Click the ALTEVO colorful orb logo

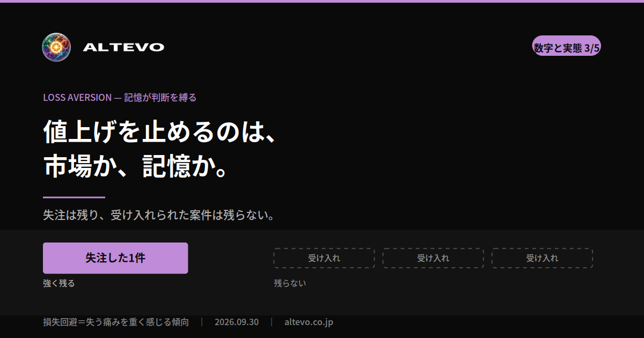(x=56, y=47)
